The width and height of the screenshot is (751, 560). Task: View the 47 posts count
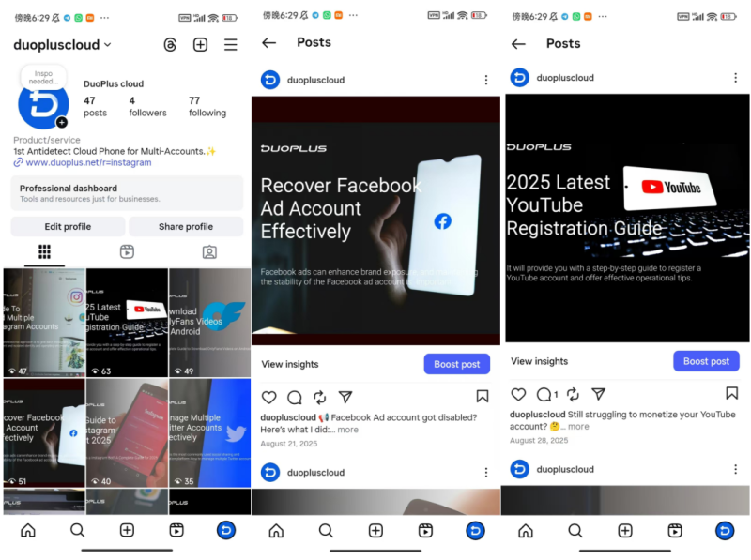pyautogui.click(x=95, y=107)
